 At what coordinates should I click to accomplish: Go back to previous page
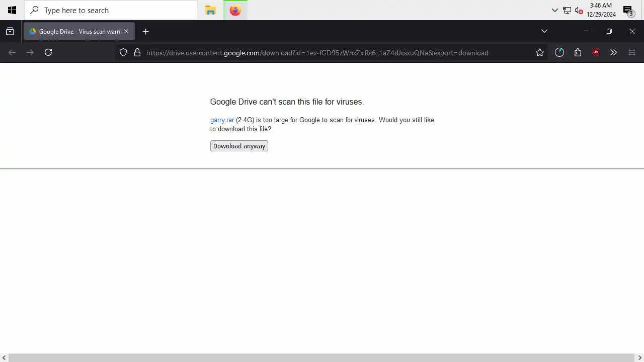tap(12, 52)
